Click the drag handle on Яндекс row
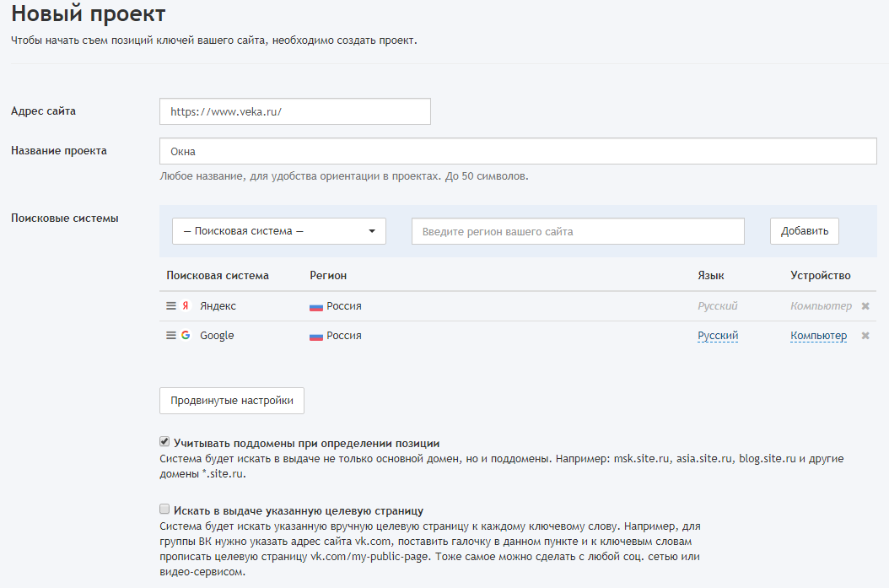Viewport: 889px width, 588px height. 171,306
